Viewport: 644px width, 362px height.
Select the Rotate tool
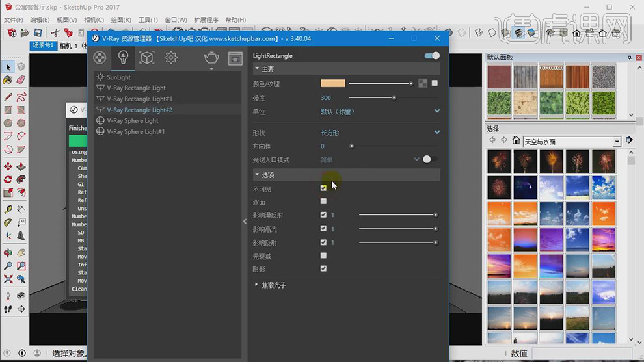coord(8,179)
